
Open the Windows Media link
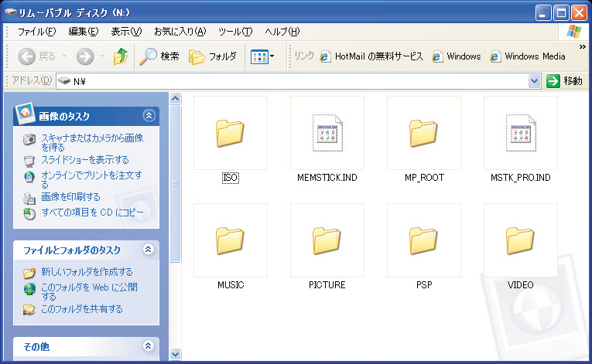click(x=528, y=56)
